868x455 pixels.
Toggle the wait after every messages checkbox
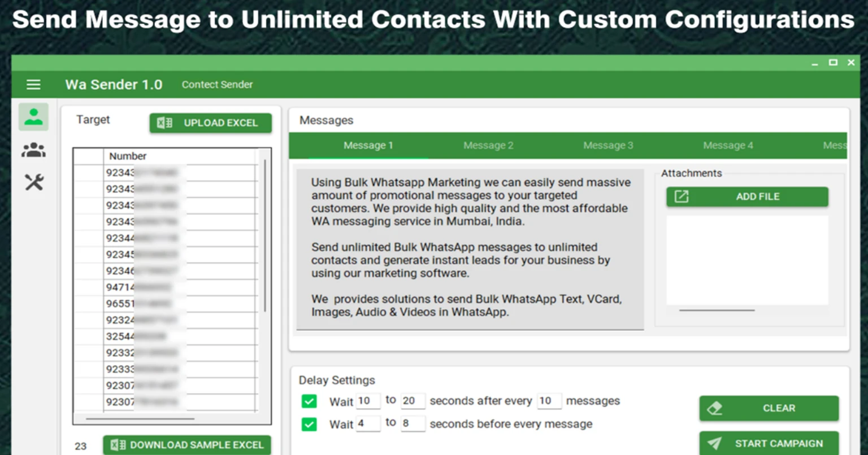309,401
